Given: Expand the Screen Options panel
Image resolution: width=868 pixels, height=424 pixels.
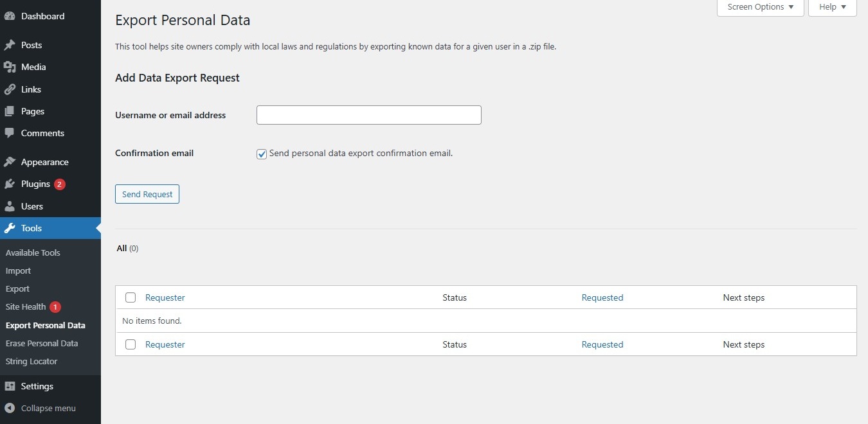Looking at the screenshot, I should [x=761, y=7].
